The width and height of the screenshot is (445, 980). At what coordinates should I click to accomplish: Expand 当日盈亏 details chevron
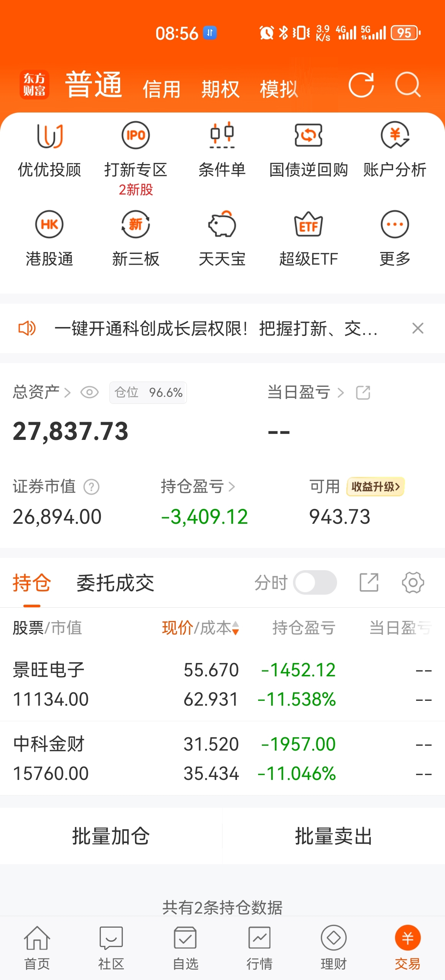click(x=341, y=392)
